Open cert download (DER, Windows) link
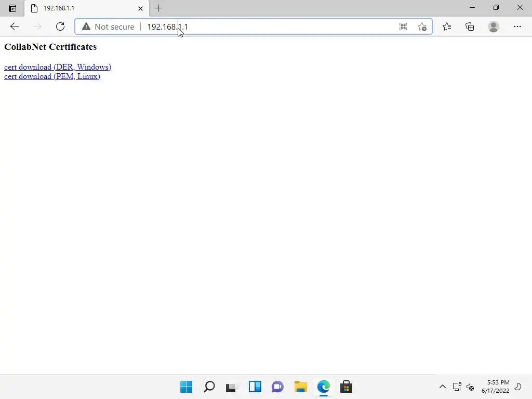Image resolution: width=532 pixels, height=399 pixels. coord(58,67)
